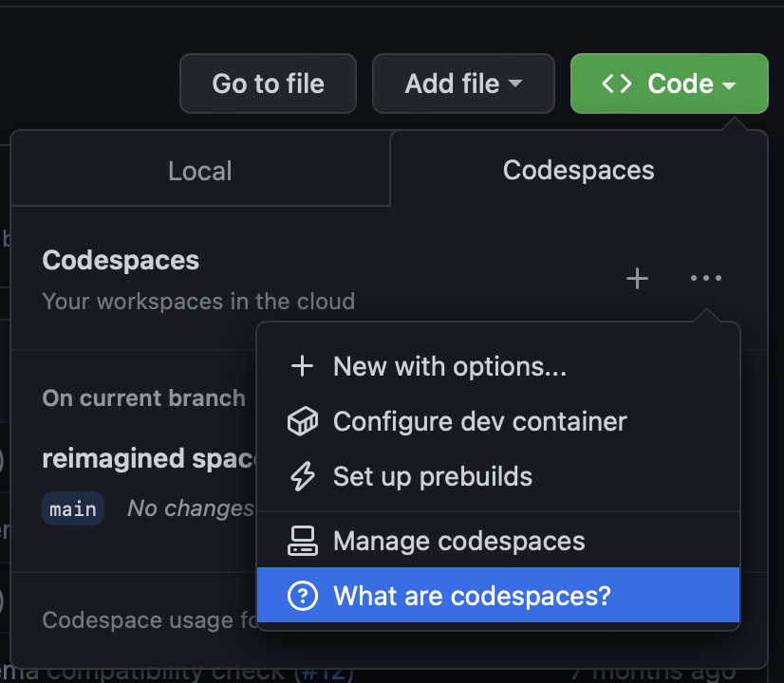Collapse the green Code dropdown button
784x683 pixels.
click(669, 83)
